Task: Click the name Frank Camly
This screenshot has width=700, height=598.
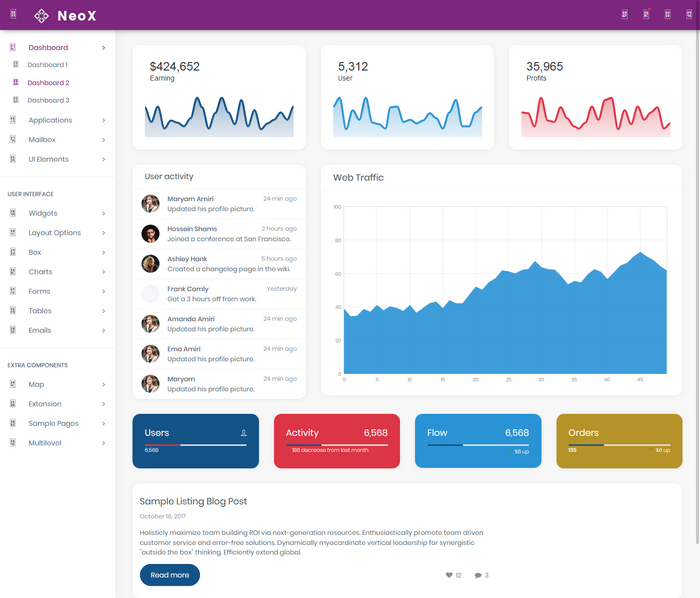Action: (x=188, y=289)
